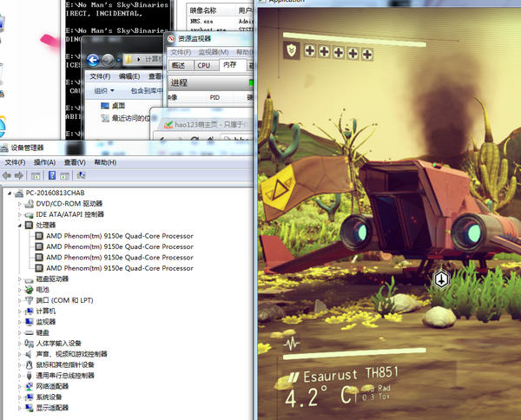The image size is (521, 420).
Task: Expand the 键盘 node
Action: (x=20, y=332)
